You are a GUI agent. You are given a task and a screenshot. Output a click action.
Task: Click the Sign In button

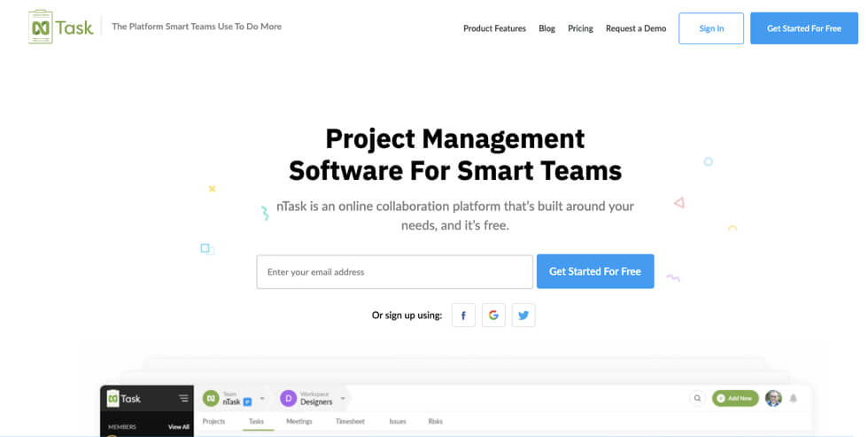[711, 28]
